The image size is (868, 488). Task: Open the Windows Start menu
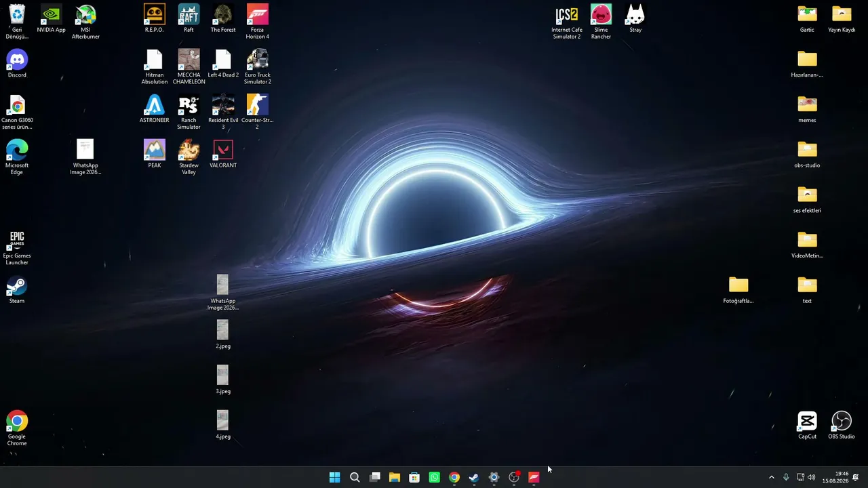click(335, 477)
